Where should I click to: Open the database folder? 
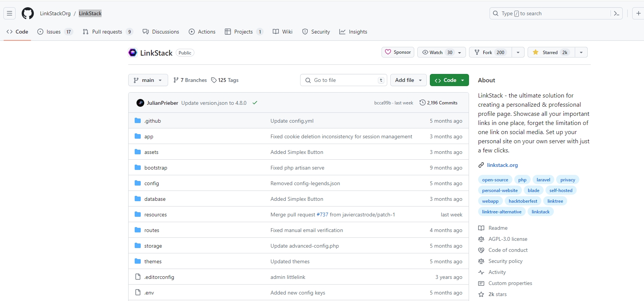coord(155,199)
